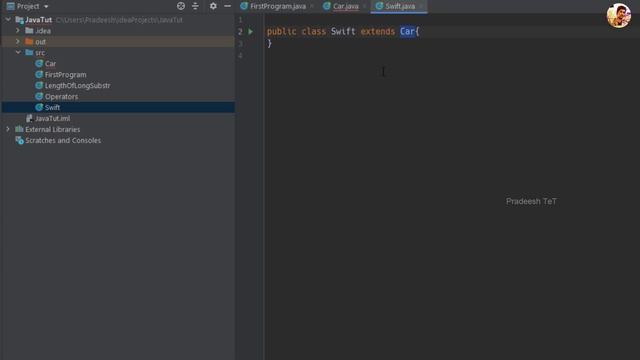Click the Operators class icon
Image resolution: width=640 pixels, height=360 pixels.
[x=39, y=97]
